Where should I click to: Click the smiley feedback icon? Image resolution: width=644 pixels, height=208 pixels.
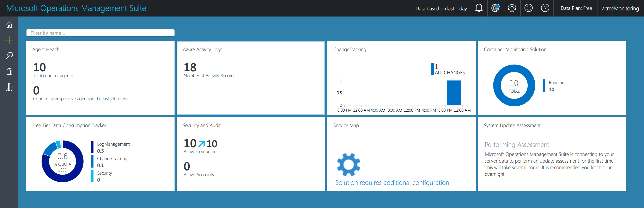pos(528,8)
